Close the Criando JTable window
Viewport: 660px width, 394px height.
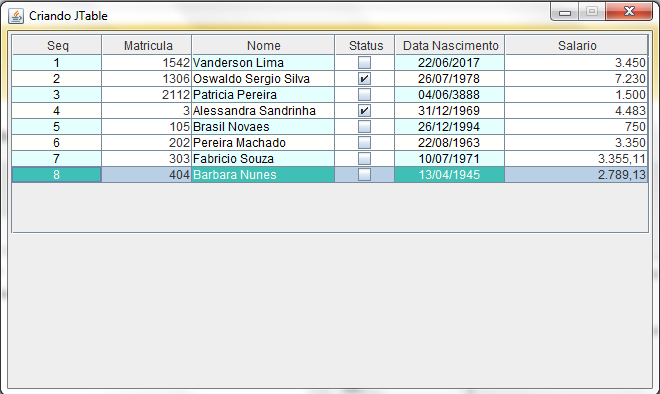[629, 12]
